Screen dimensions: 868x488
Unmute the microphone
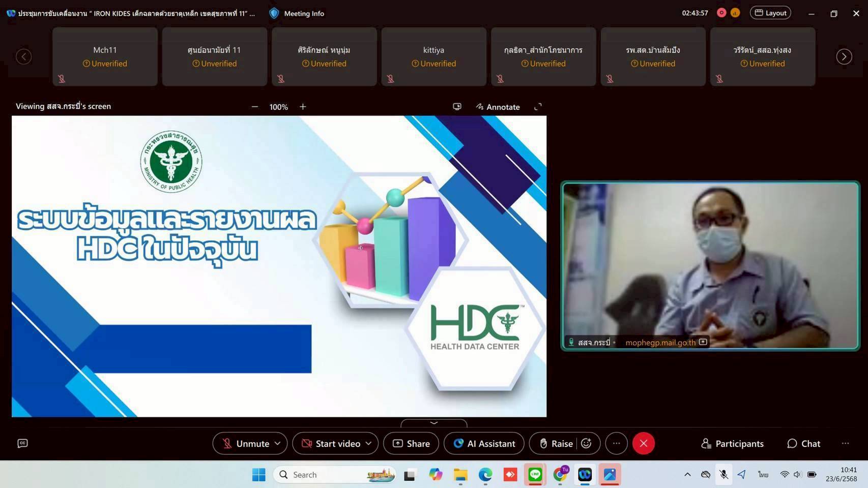click(246, 443)
